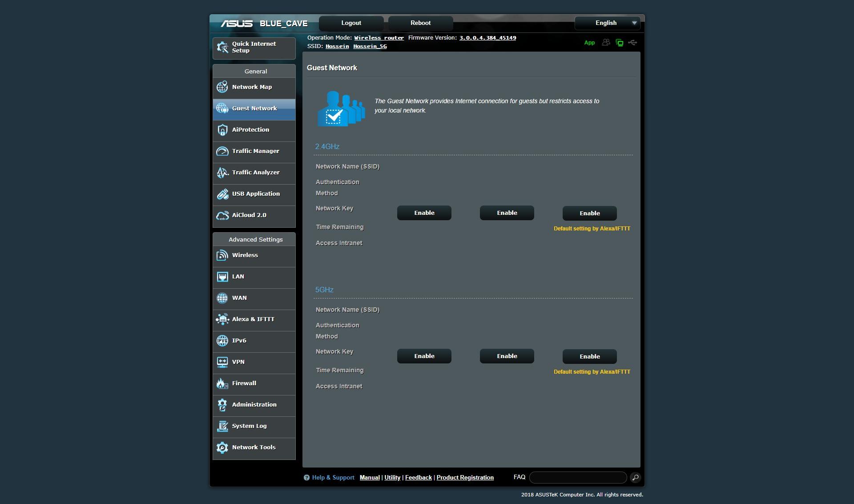Click the green network clients status icon
Screen dimensions: 854x504
pos(619,43)
